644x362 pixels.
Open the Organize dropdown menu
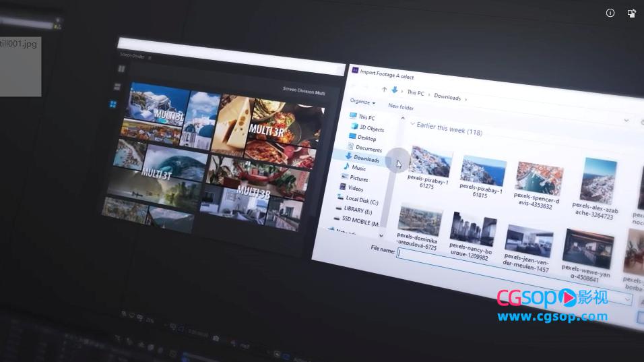362,102
